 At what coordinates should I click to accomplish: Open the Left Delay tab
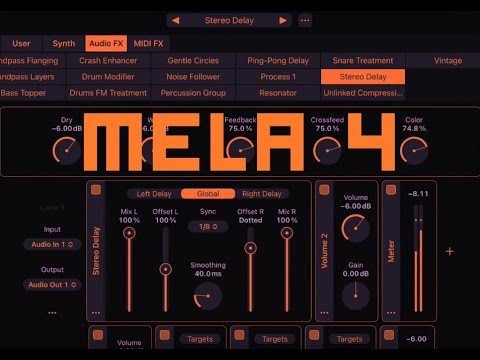click(x=154, y=194)
